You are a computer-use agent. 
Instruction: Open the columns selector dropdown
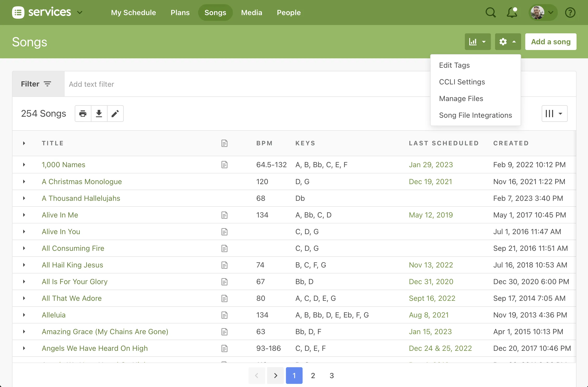pos(554,114)
